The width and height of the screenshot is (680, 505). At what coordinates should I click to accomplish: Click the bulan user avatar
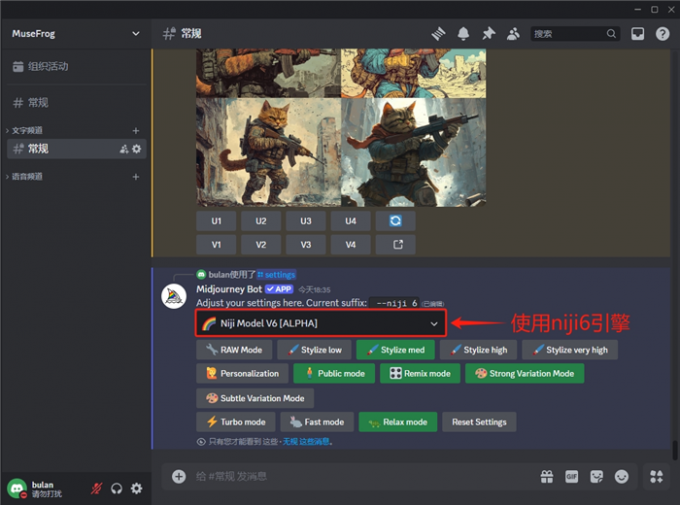17,488
